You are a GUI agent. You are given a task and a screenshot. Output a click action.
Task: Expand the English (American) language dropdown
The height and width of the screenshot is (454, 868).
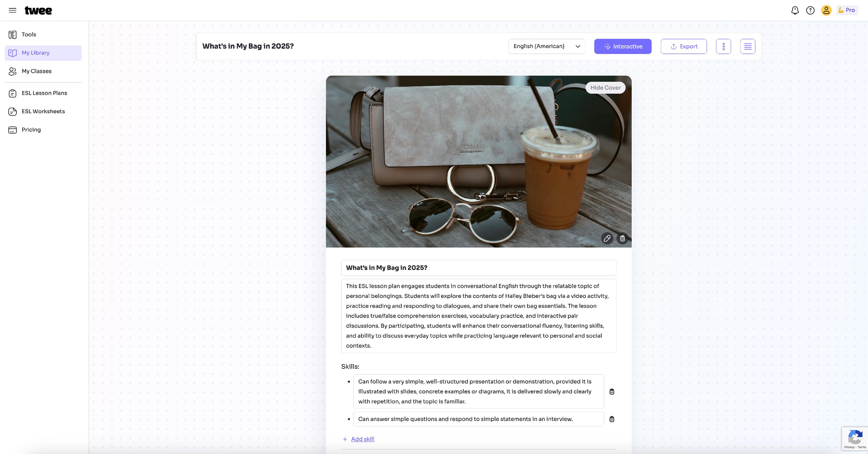[x=547, y=47]
